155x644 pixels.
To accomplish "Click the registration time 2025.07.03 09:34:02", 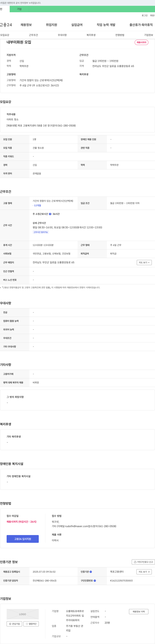I will click(44, 572).
